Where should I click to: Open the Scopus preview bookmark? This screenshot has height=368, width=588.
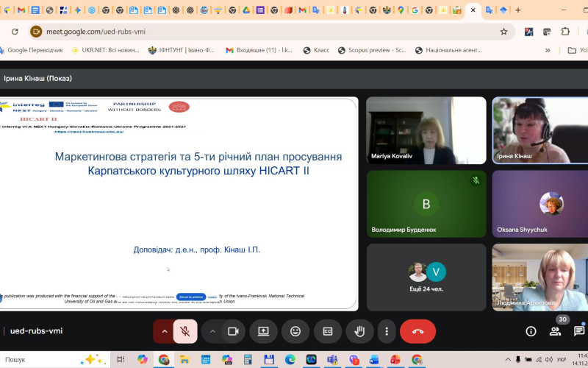pos(371,50)
